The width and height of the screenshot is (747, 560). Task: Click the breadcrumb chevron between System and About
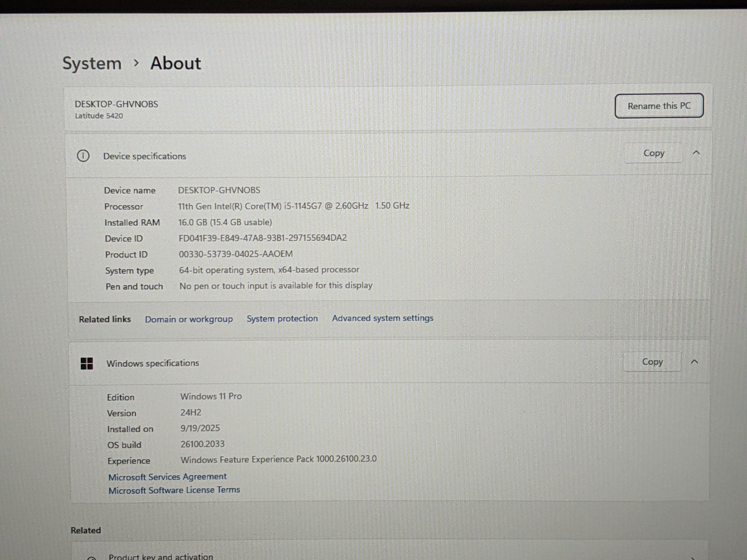tap(136, 63)
